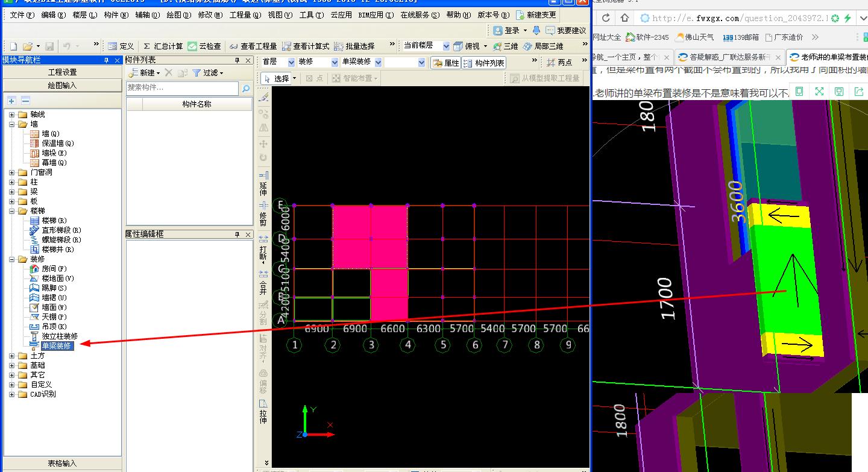This screenshot has width=868, height=472.
Task: Click the 搜索构件 search field
Action: 183,88
